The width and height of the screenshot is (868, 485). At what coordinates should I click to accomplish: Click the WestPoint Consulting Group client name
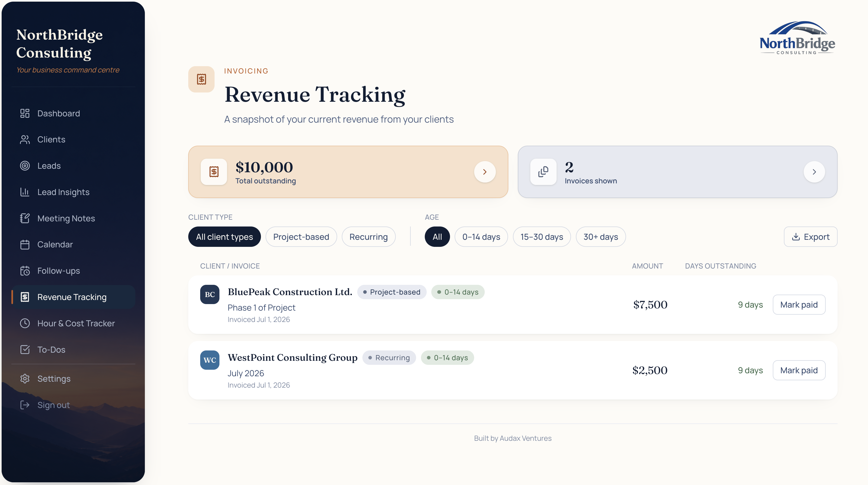(x=292, y=358)
